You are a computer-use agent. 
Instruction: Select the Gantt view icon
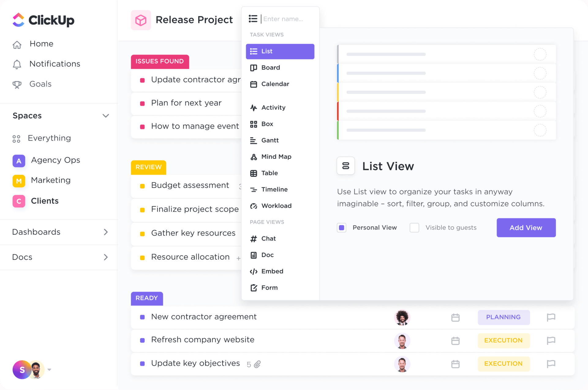tap(254, 140)
